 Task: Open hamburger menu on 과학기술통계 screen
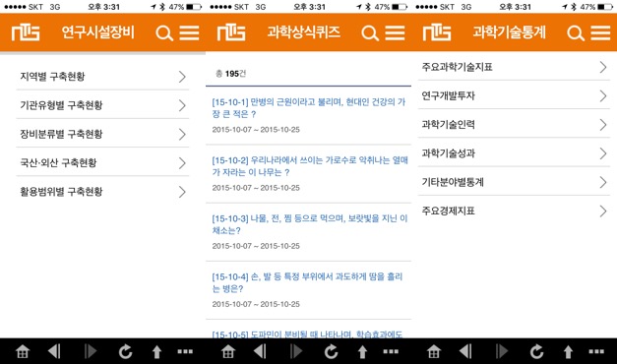pos(601,33)
